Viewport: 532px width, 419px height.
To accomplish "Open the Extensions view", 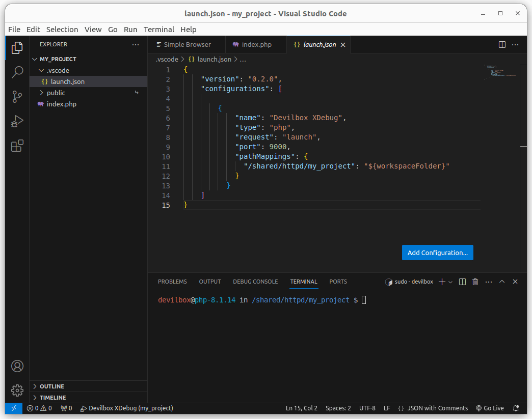I will (x=17, y=146).
